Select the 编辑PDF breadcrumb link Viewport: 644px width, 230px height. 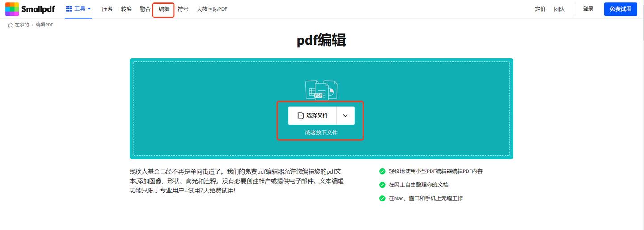(x=44, y=25)
